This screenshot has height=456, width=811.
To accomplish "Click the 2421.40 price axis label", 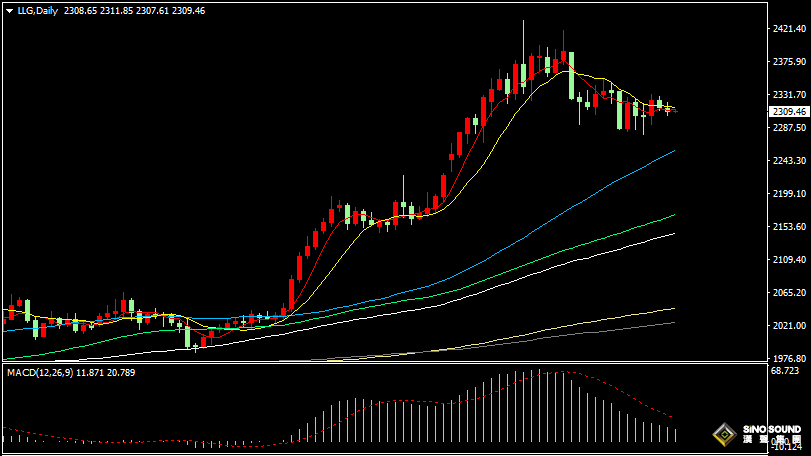I will click(x=789, y=30).
